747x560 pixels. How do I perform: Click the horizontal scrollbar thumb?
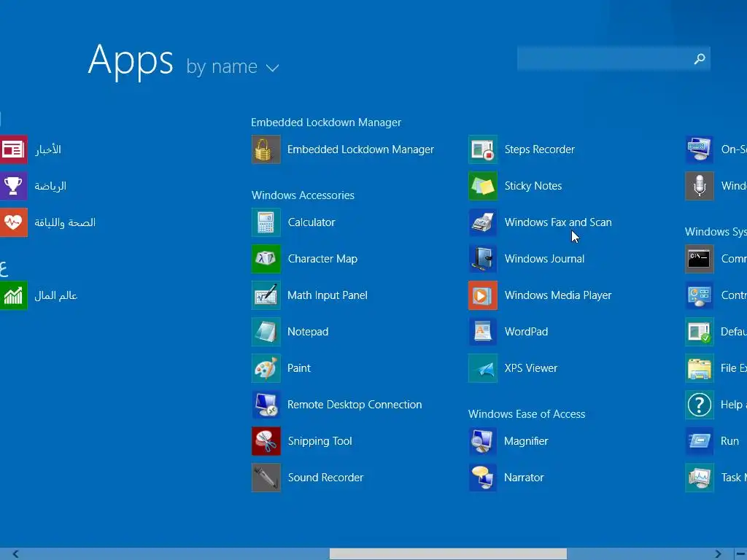(x=448, y=554)
